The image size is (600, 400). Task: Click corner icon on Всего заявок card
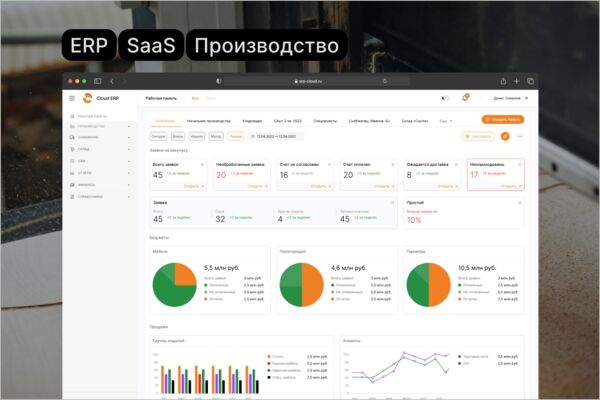[x=202, y=164]
